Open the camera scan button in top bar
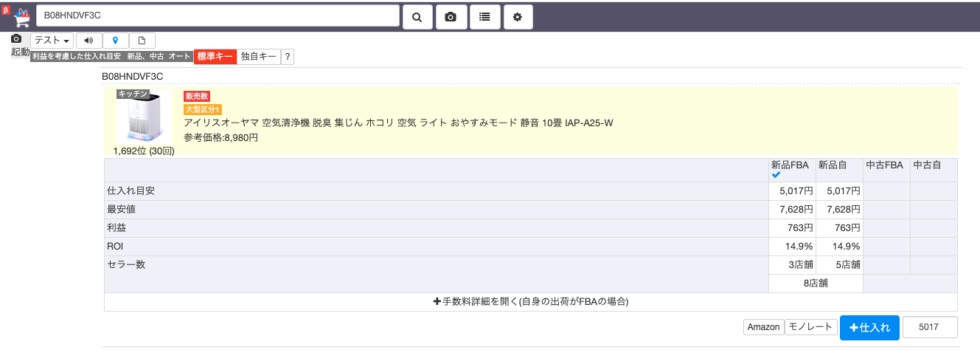Viewport: 980px width, 350px height. pyautogui.click(x=451, y=17)
